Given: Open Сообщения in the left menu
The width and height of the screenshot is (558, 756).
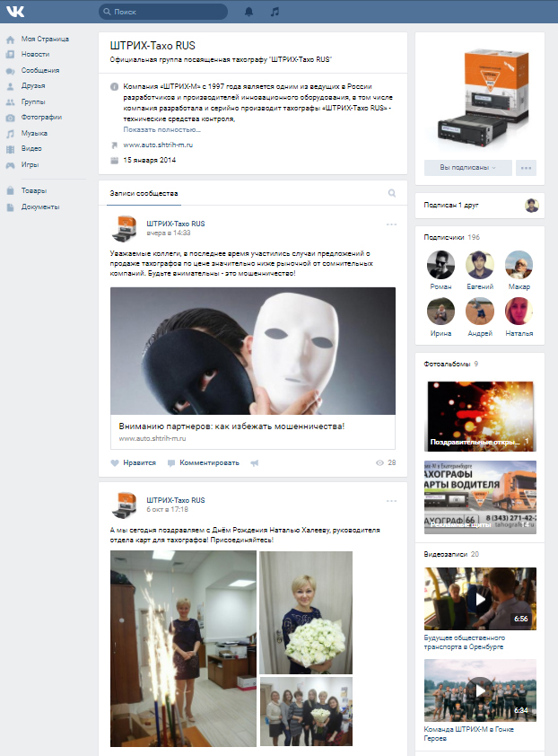Looking at the screenshot, I should coord(40,70).
